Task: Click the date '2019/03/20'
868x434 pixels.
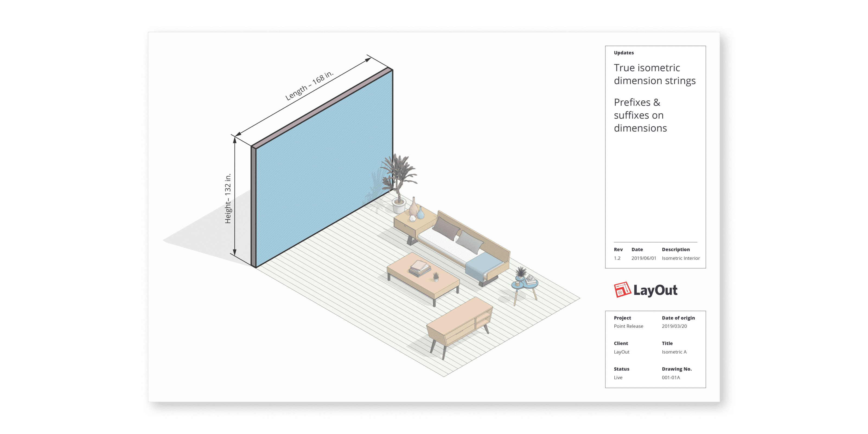Action: (x=674, y=327)
